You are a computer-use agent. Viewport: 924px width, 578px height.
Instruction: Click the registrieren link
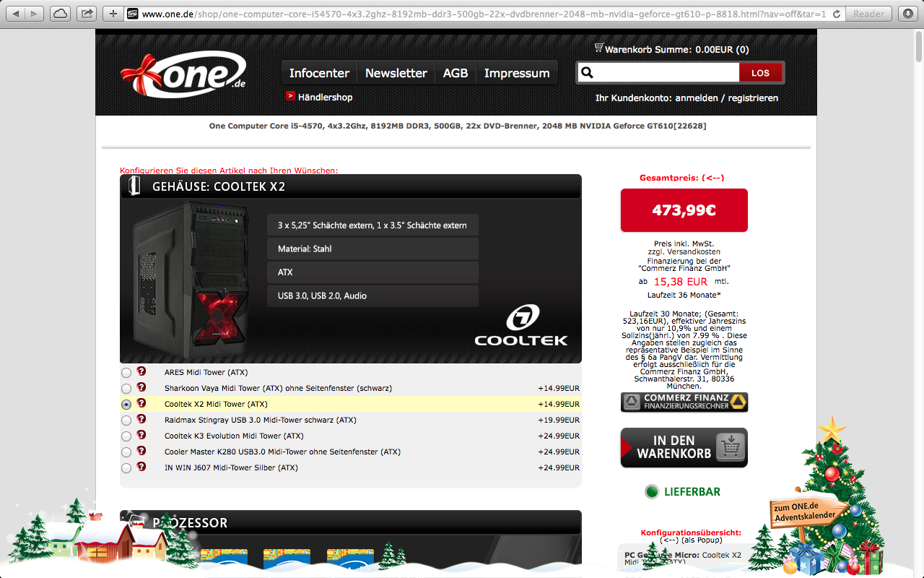coord(753,98)
